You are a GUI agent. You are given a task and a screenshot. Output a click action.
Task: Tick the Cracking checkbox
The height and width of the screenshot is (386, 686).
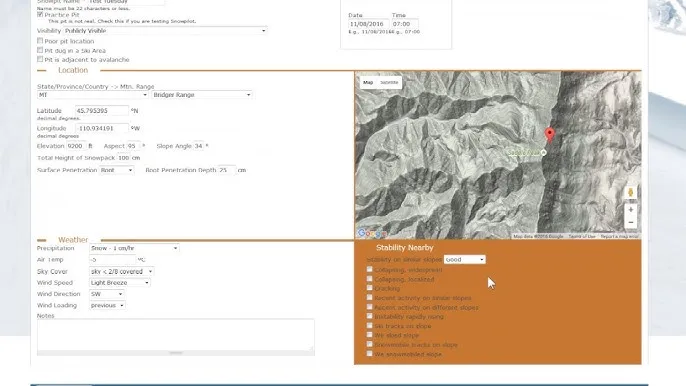point(369,288)
